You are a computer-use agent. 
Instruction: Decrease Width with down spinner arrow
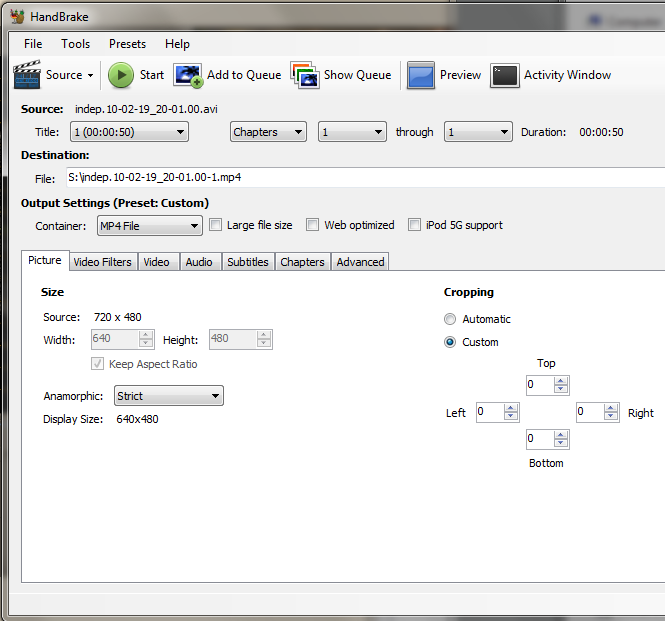pos(146,344)
